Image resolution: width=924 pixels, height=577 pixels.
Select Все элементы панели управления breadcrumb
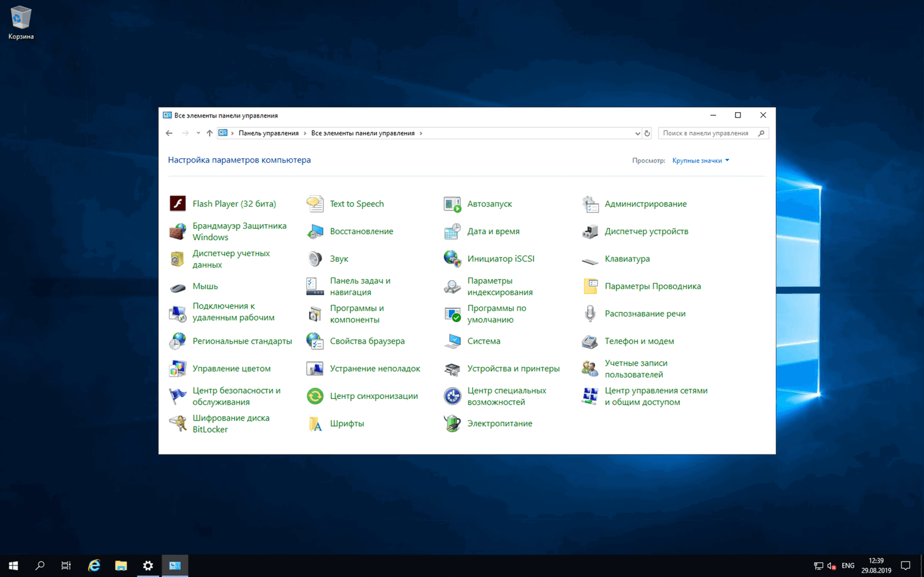point(362,134)
